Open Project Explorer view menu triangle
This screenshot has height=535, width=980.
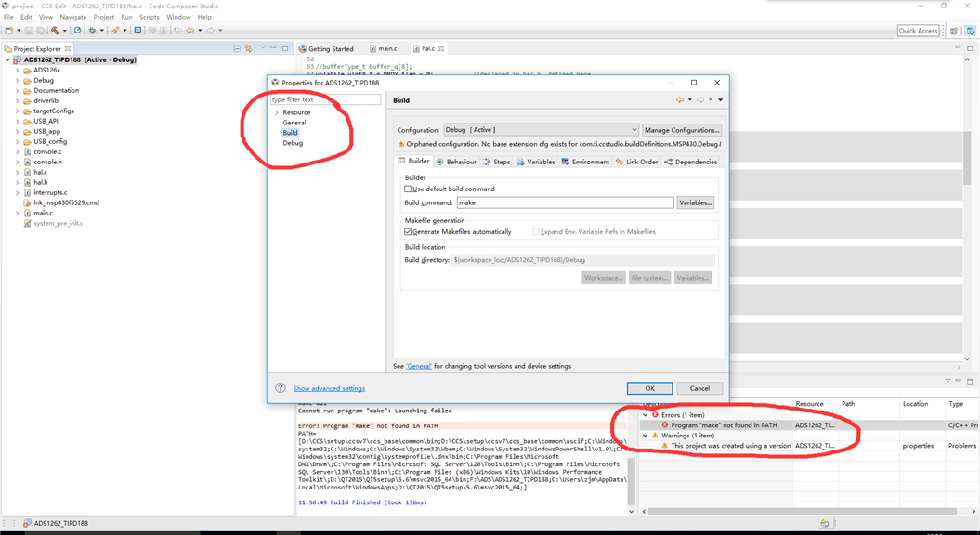click(263, 47)
